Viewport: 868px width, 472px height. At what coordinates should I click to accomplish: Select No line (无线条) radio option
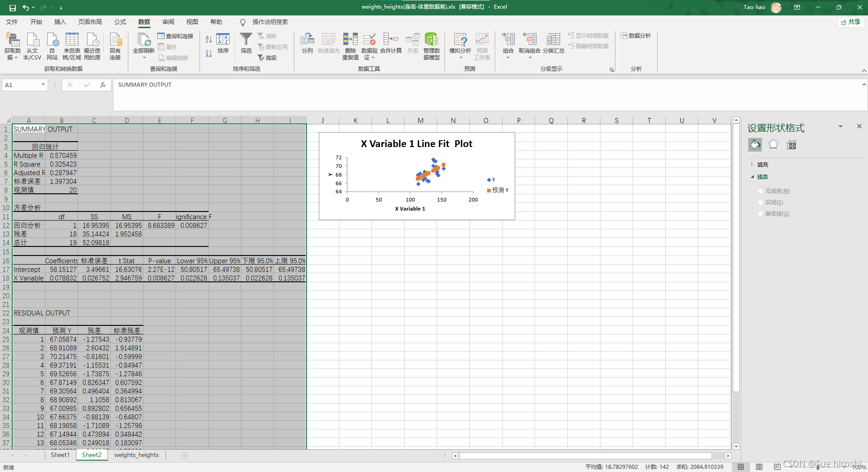click(761, 191)
